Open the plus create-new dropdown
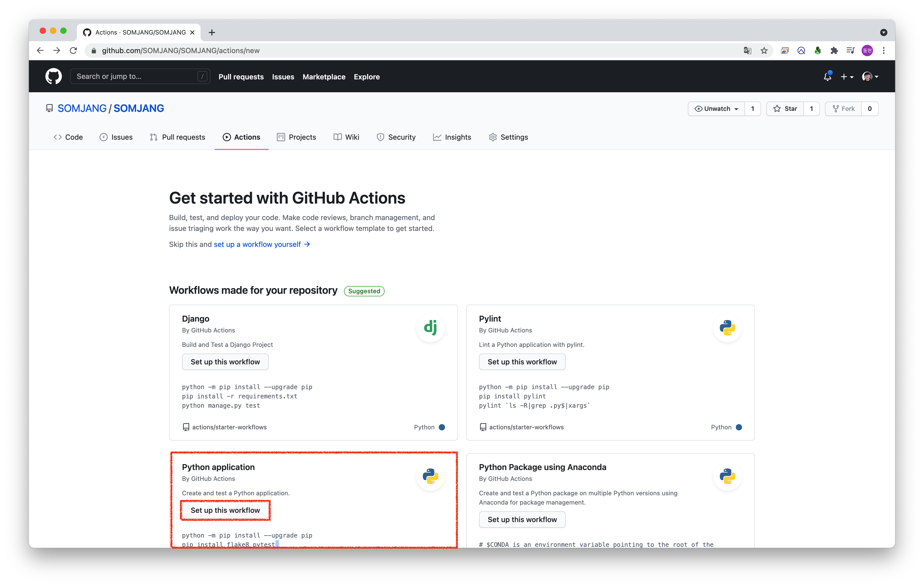 point(847,77)
